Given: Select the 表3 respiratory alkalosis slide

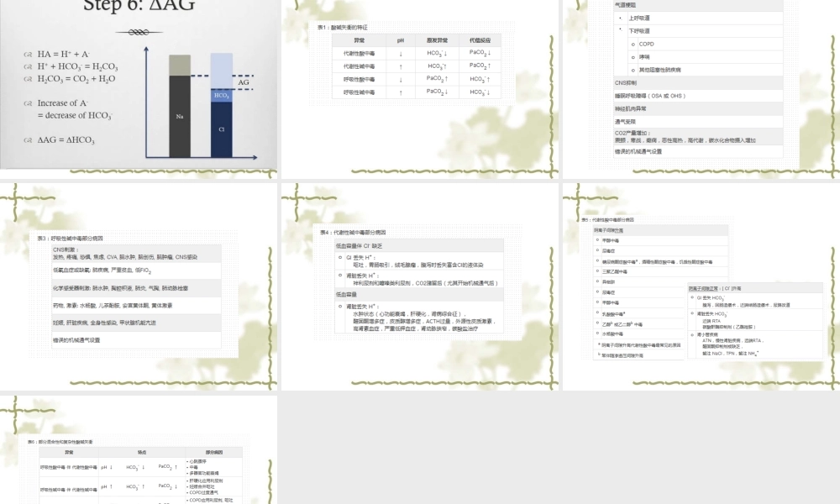Looking at the screenshot, I should click(x=139, y=286).
